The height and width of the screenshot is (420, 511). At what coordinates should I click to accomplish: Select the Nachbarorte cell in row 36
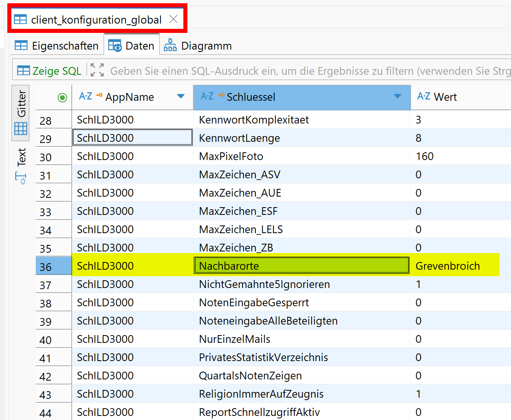coord(301,265)
